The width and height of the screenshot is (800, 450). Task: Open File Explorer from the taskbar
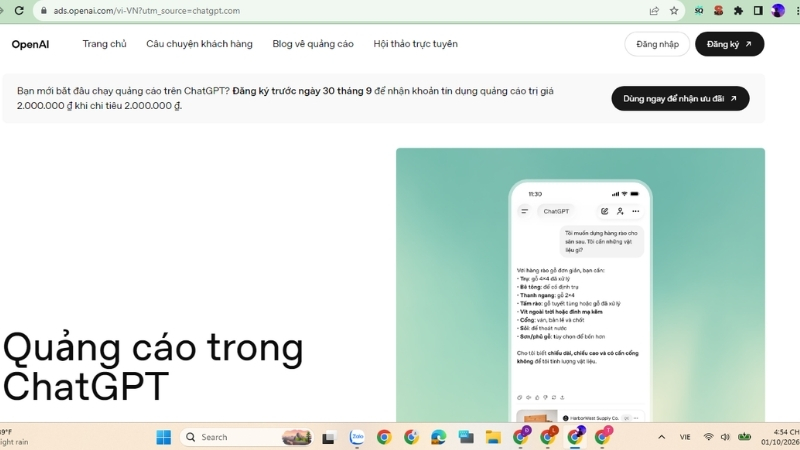coord(493,437)
